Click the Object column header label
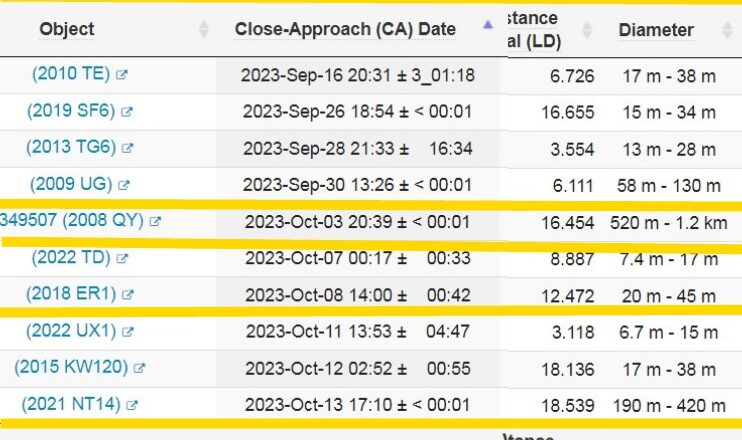742x440 pixels. (x=67, y=29)
